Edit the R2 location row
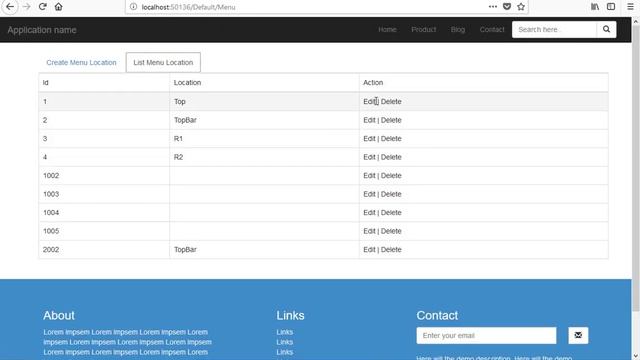 (369, 157)
